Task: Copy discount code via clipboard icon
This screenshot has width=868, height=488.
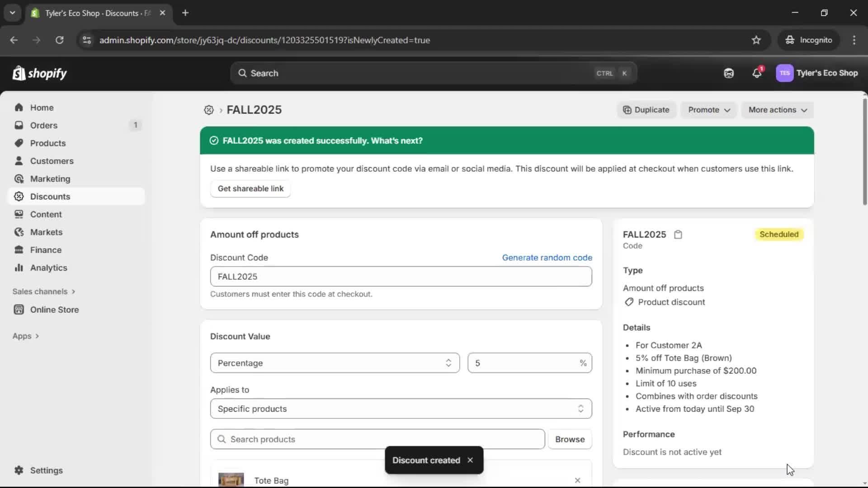Action: pos(678,235)
